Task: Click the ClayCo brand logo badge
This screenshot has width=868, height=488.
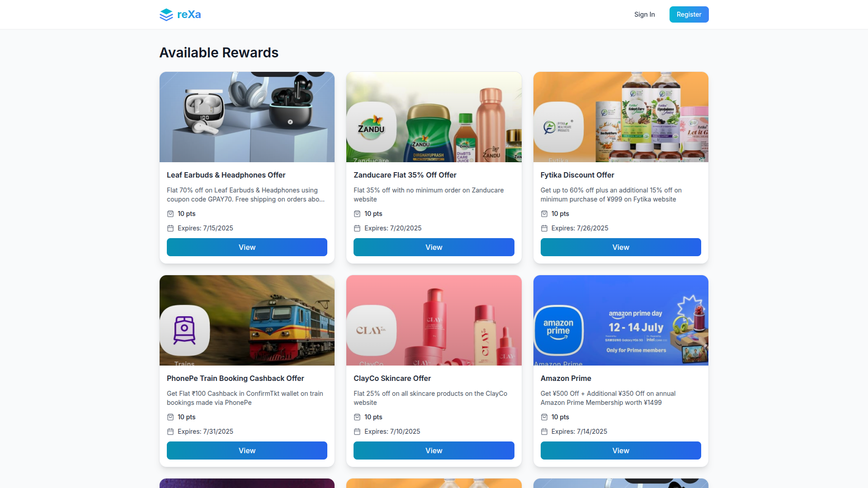Action: [x=372, y=331]
